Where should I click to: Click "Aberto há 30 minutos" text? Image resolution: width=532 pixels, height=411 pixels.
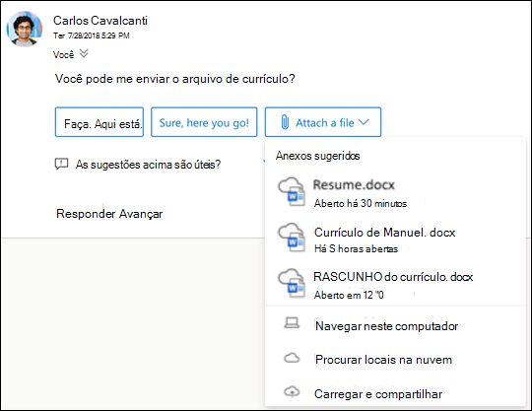pos(361,203)
